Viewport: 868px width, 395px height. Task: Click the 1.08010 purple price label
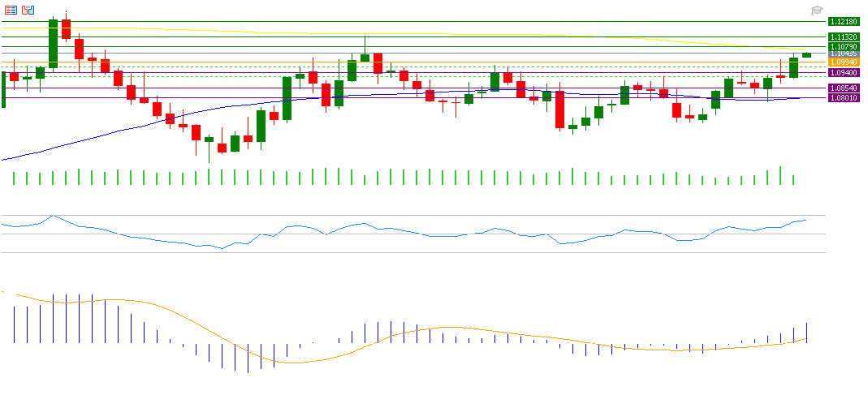coord(844,97)
